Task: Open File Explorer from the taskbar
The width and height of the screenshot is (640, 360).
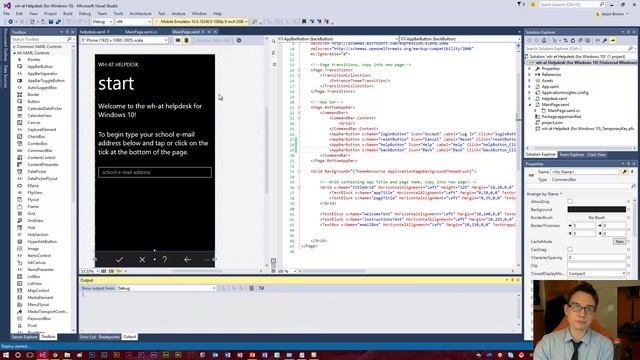Action: pyautogui.click(x=67, y=355)
